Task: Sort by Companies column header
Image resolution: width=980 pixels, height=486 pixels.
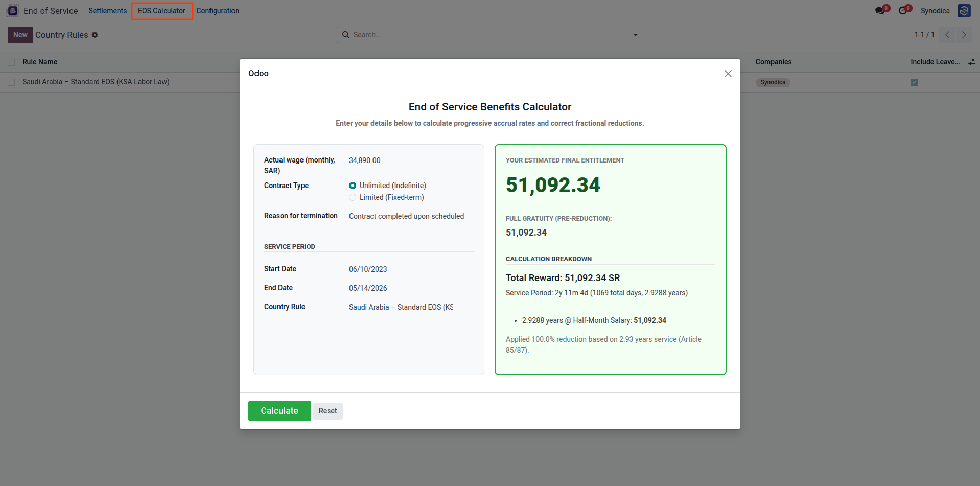Action: point(774,62)
